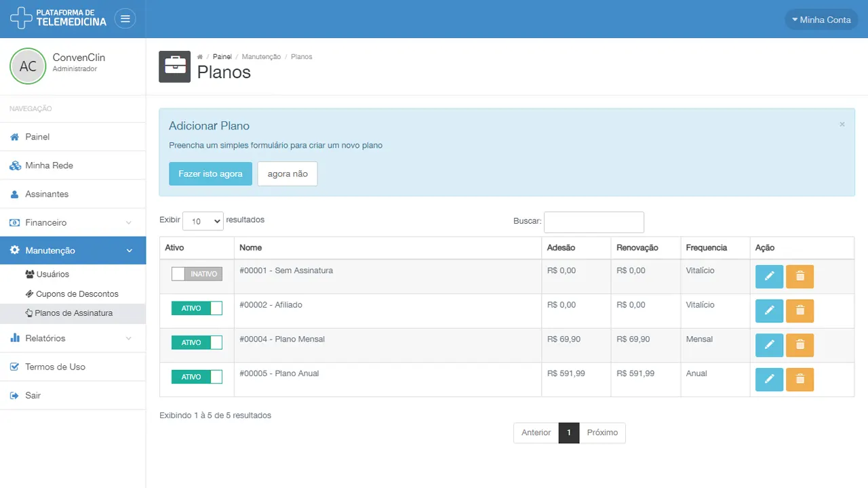868x488 pixels.
Task: Click the ConvenClin user name
Action: point(79,58)
